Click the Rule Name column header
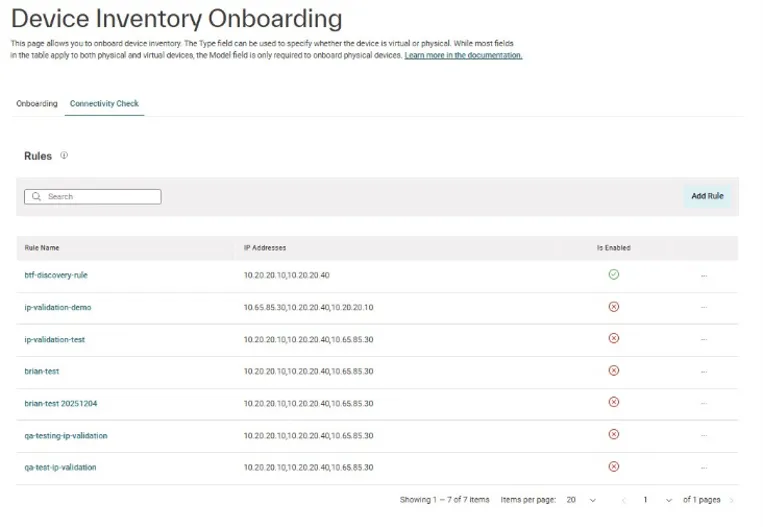 (42, 248)
